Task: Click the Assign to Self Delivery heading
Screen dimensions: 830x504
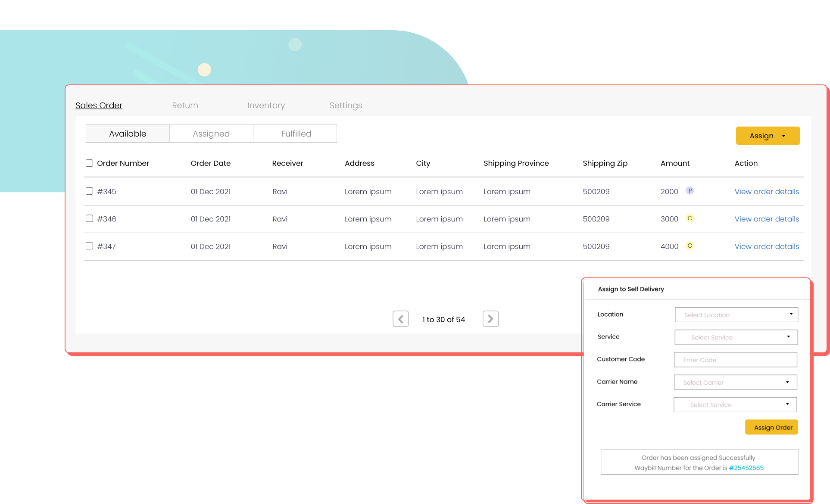Action: [631, 289]
